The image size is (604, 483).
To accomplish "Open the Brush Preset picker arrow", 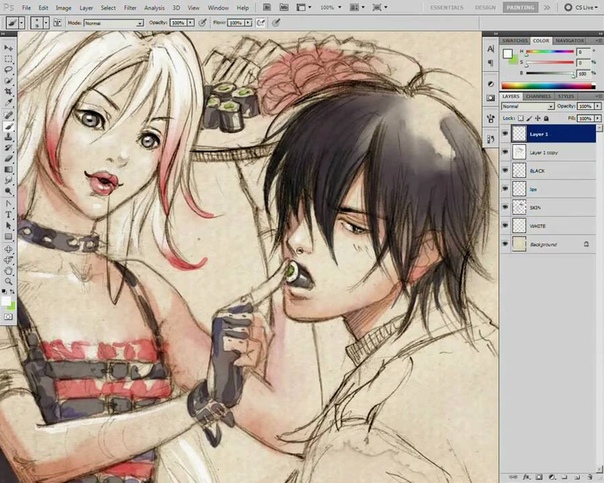I will 46,23.
